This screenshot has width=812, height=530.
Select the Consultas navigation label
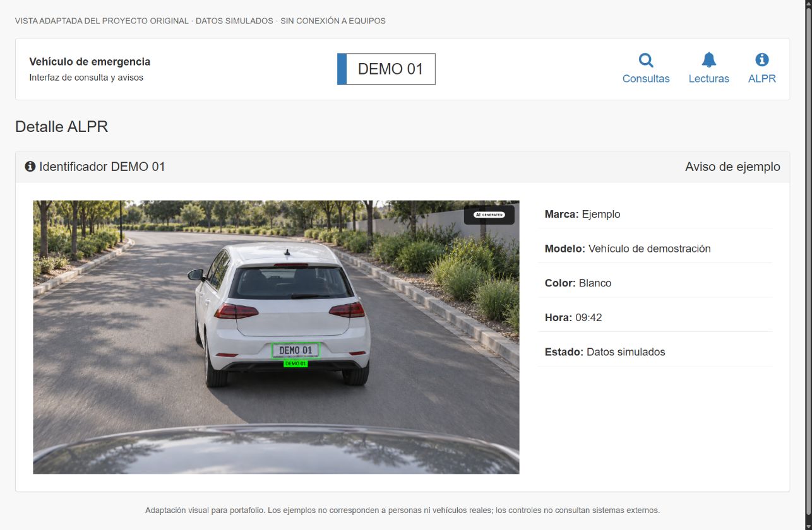coord(646,79)
